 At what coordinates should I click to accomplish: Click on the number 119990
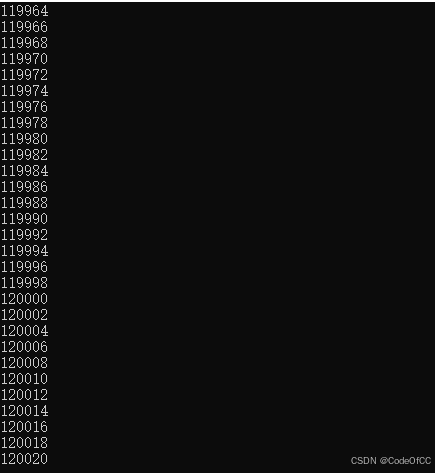pyautogui.click(x=25, y=219)
